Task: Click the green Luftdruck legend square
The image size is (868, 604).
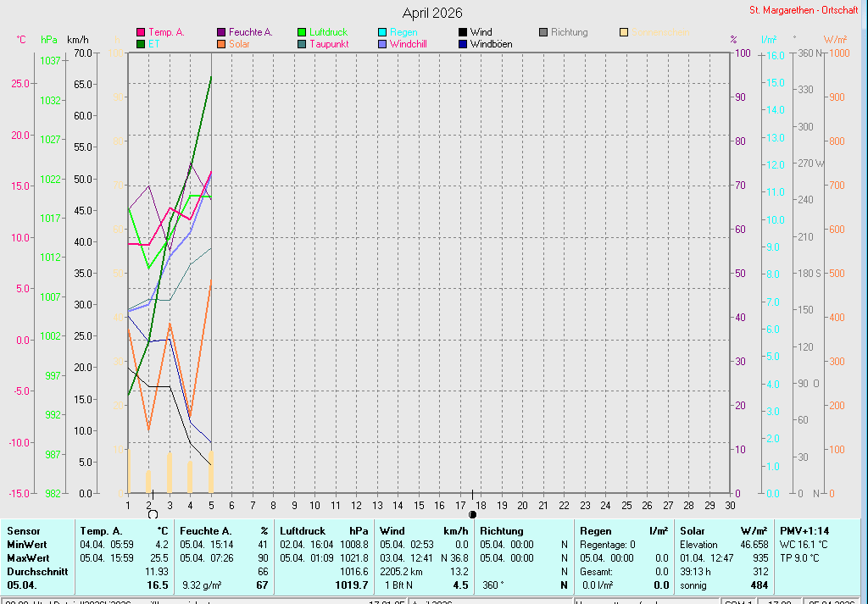Action: point(302,32)
